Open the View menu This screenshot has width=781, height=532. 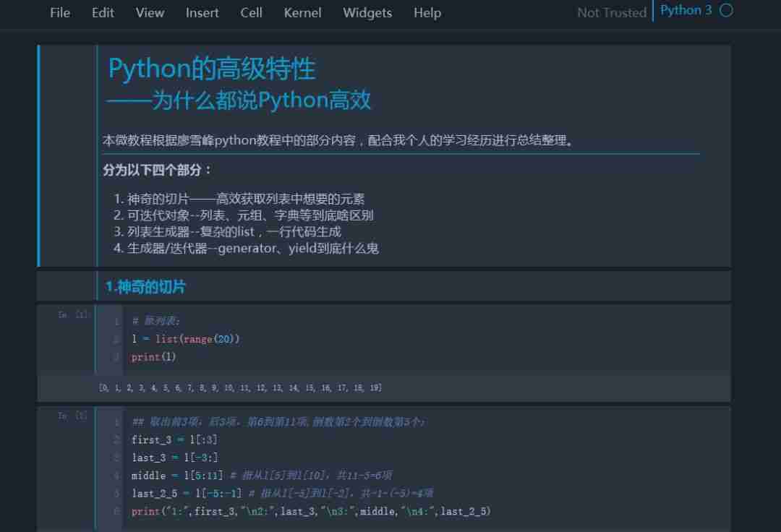tap(150, 13)
